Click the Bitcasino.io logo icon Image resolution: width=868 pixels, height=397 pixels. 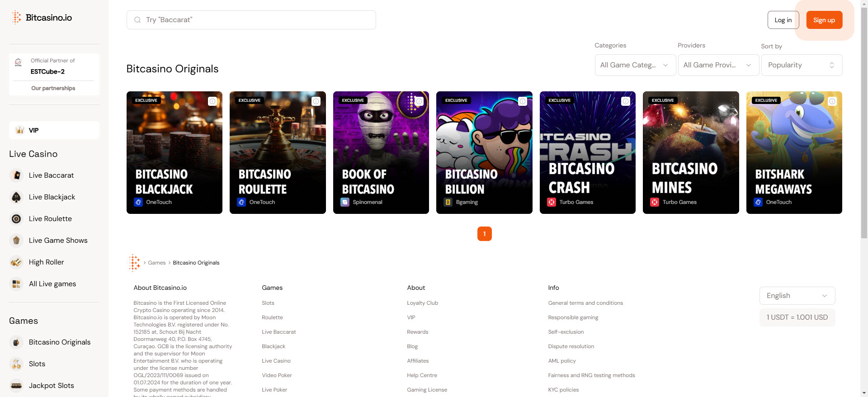[16, 17]
